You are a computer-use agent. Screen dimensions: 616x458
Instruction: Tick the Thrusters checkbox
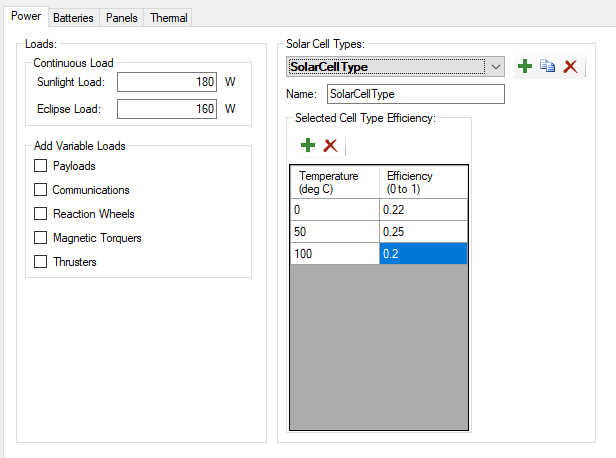tap(41, 262)
